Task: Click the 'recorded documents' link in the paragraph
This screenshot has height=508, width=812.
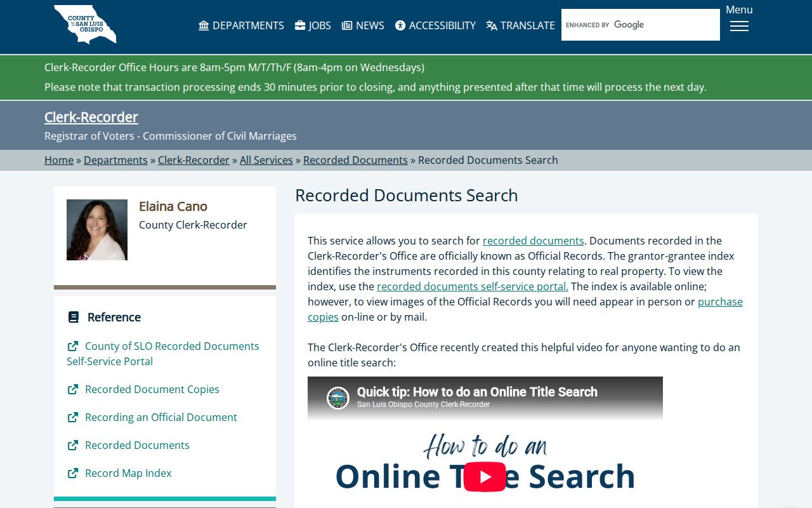Action: [534, 241]
